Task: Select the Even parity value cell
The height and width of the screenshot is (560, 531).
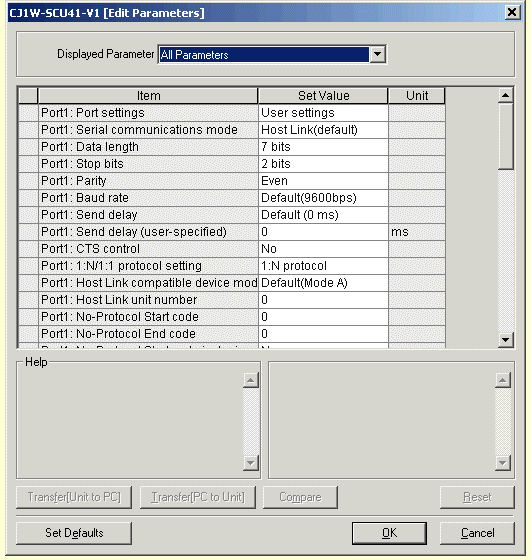Action: pos(323,181)
